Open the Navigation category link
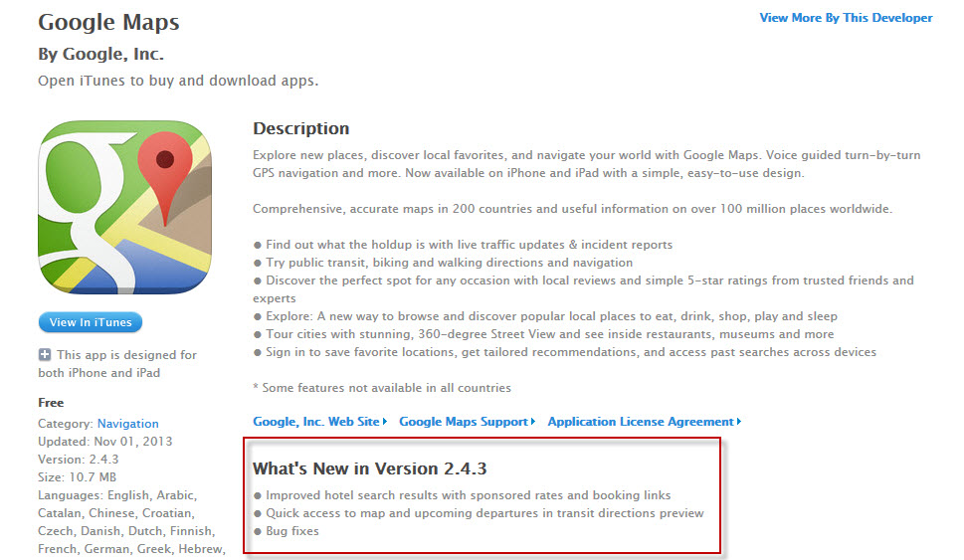Viewport: 964px width, 560px height. (x=128, y=424)
